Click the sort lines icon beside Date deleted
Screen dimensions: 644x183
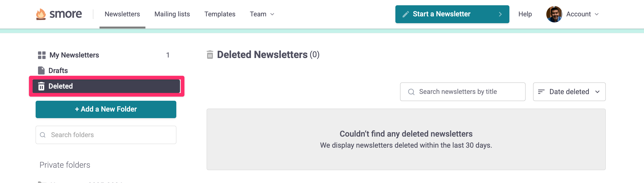coord(541,92)
